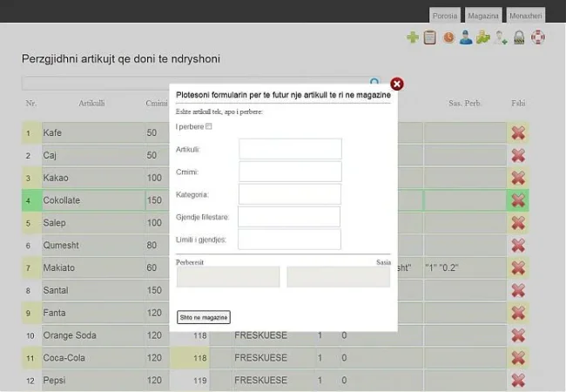
Task: Click the padlock icon in toolbar
Action: pyautogui.click(x=519, y=37)
